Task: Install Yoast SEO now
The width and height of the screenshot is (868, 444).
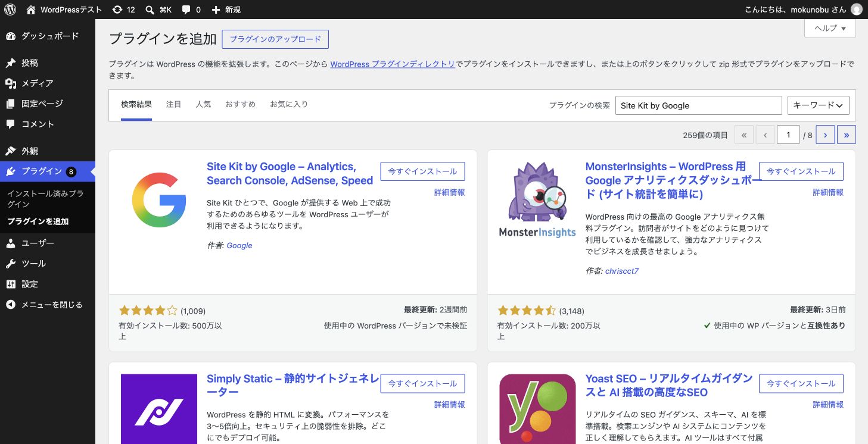Action: [801, 384]
